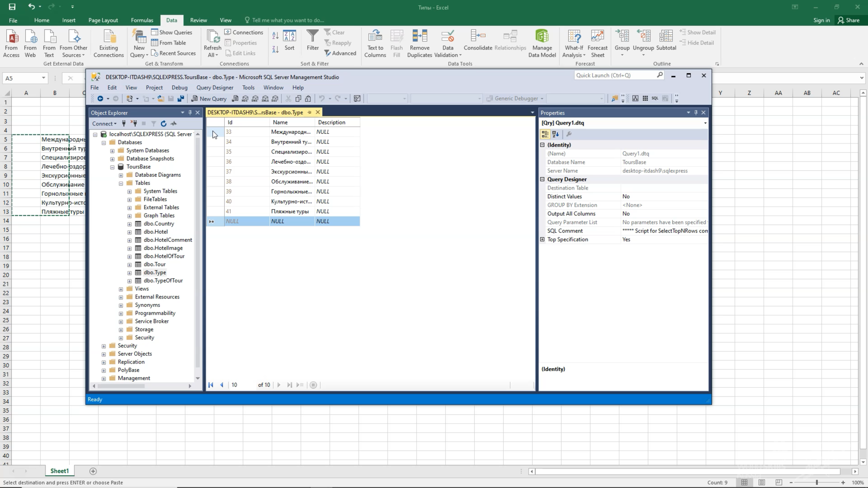Viewport: 868px width, 488px height.
Task: Switch Properties to Categorized view
Action: point(545,134)
